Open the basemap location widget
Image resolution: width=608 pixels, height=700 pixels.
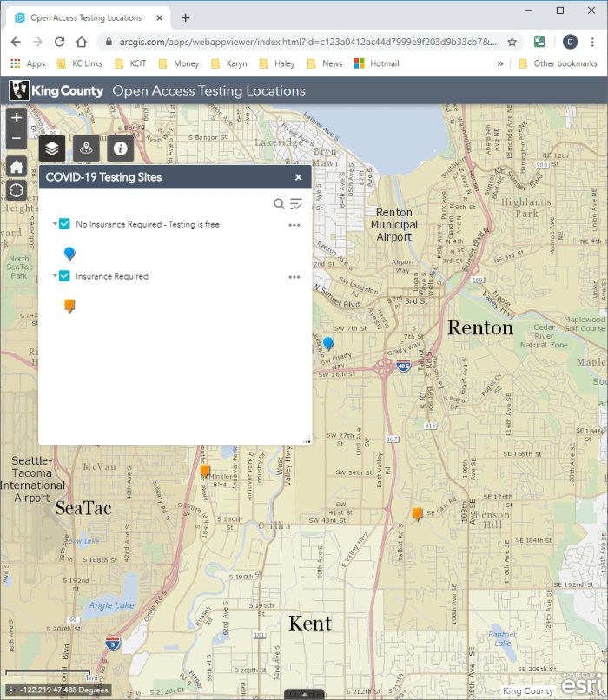coord(86,149)
